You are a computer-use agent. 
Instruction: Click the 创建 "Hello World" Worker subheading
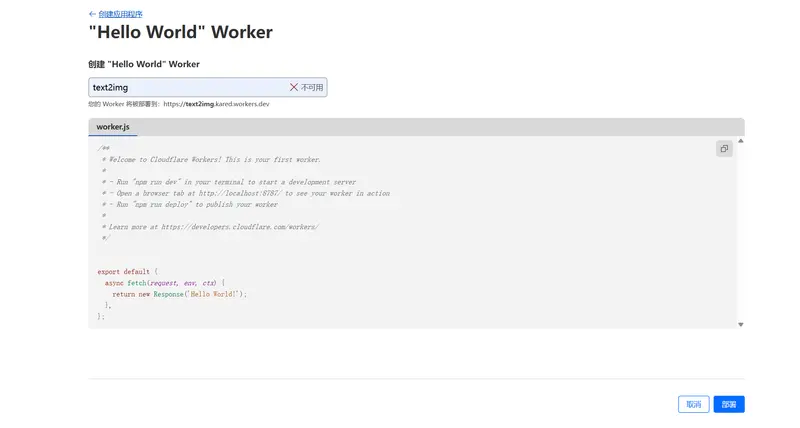tap(144, 64)
